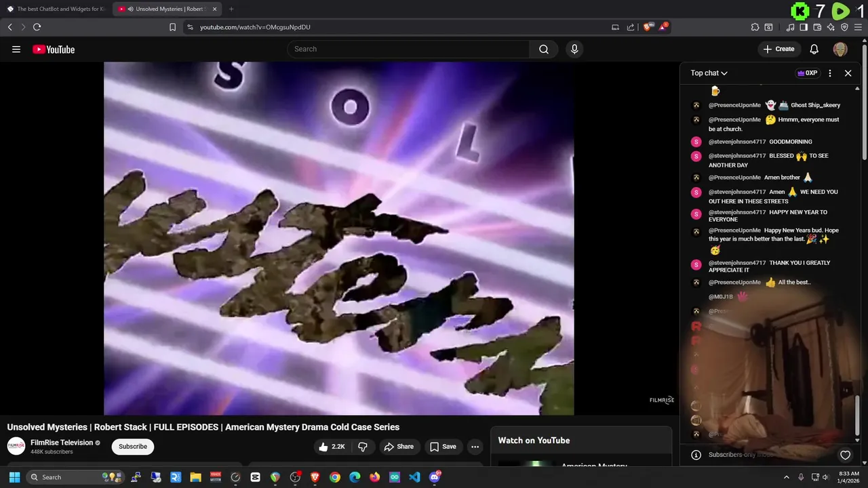Toggle the browser sidebar panel
Image resolution: width=868 pixels, height=488 pixels.
804,27
